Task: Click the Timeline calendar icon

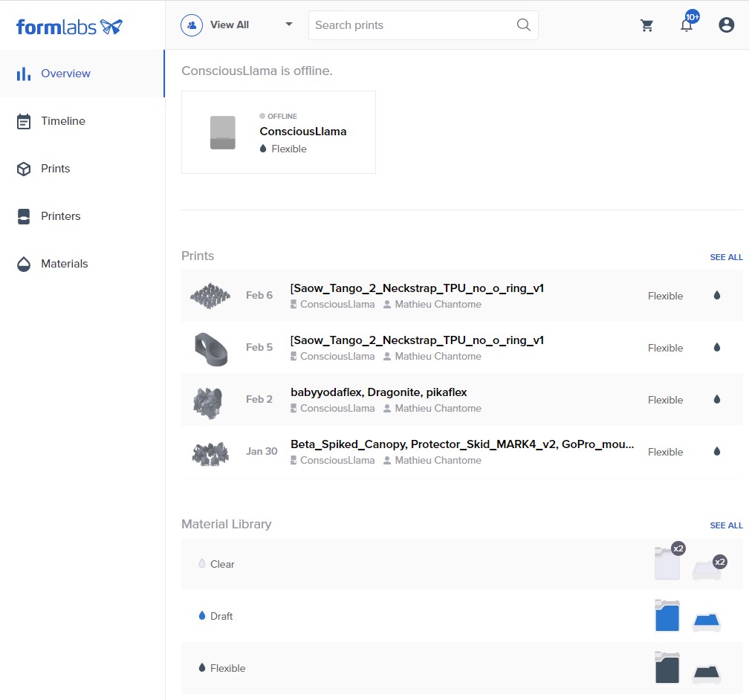Action: coord(24,121)
